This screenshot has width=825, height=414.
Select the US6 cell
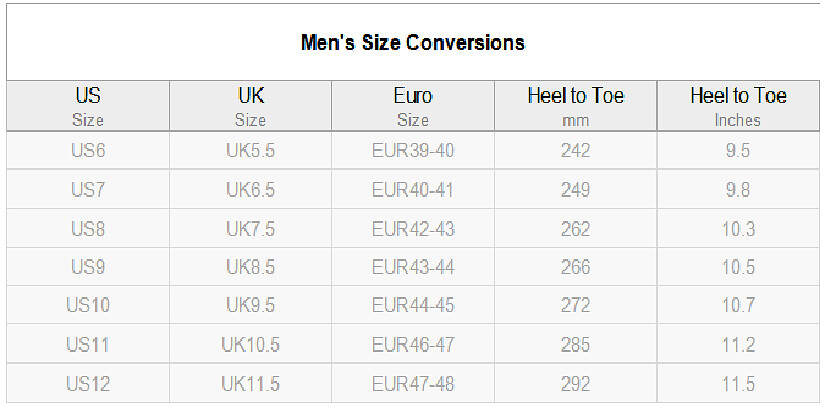point(87,151)
